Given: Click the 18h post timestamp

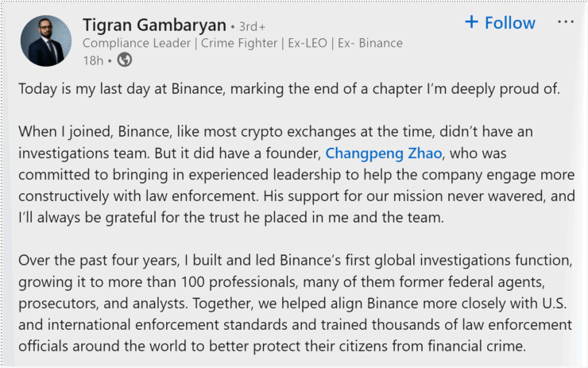Looking at the screenshot, I should coord(93,60).
